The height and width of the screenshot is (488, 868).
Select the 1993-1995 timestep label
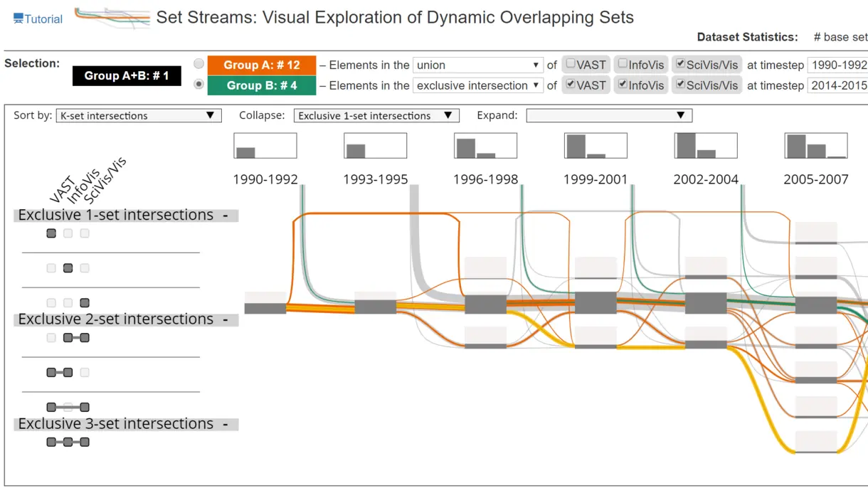(x=376, y=179)
